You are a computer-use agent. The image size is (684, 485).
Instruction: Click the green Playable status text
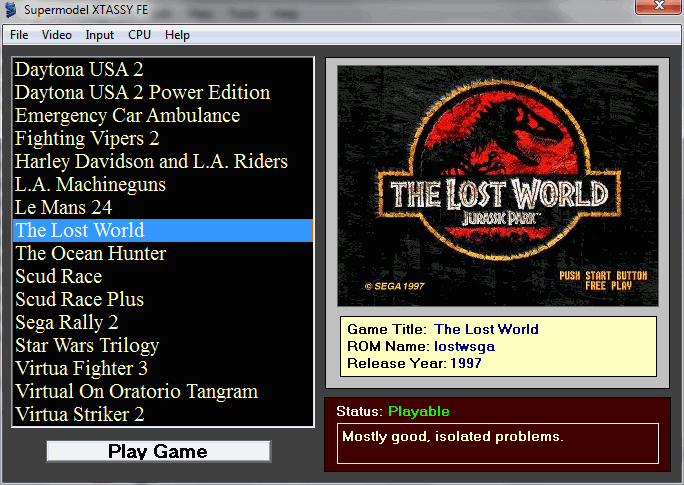coord(419,411)
